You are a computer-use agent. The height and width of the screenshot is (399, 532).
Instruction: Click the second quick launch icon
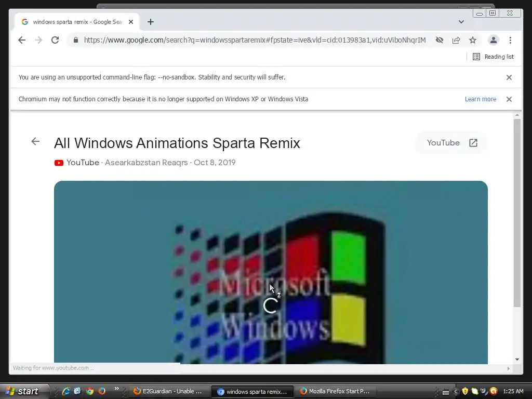point(78,391)
